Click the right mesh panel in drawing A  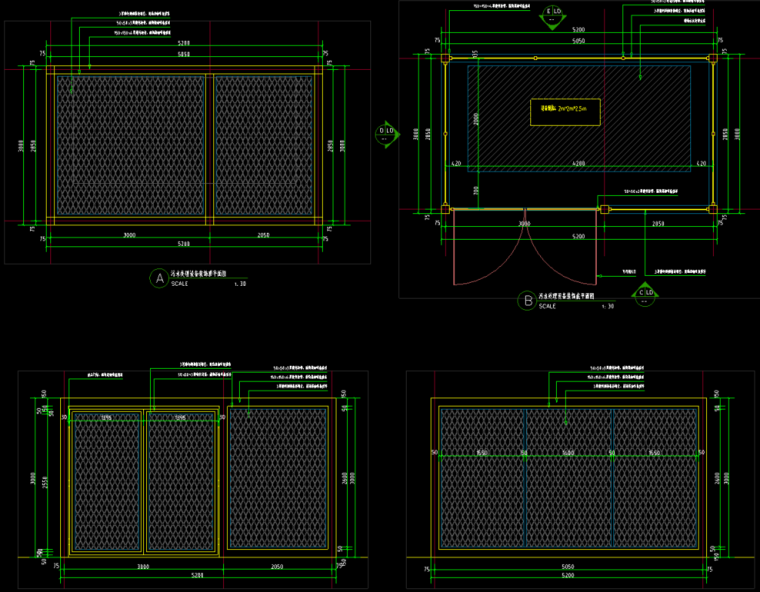265,145
